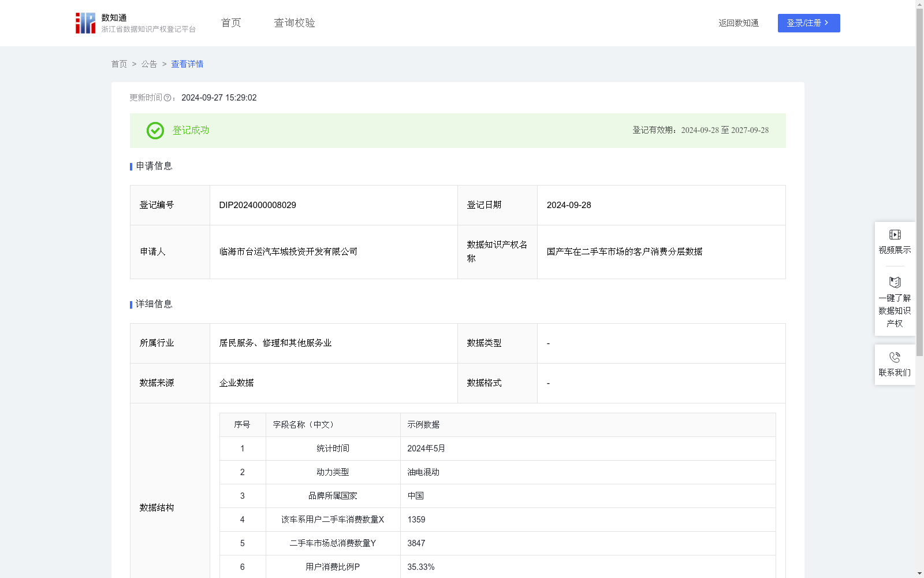
Task: Select sample value 35.33%
Action: 421,567
